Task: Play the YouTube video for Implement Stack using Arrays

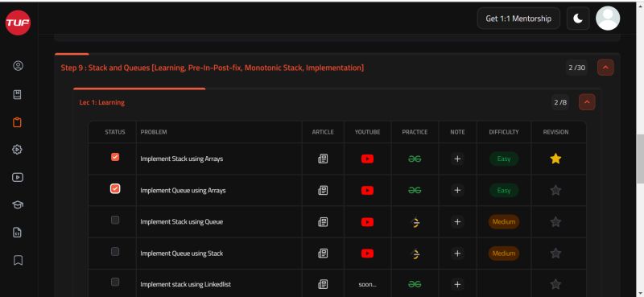Action: [x=367, y=159]
